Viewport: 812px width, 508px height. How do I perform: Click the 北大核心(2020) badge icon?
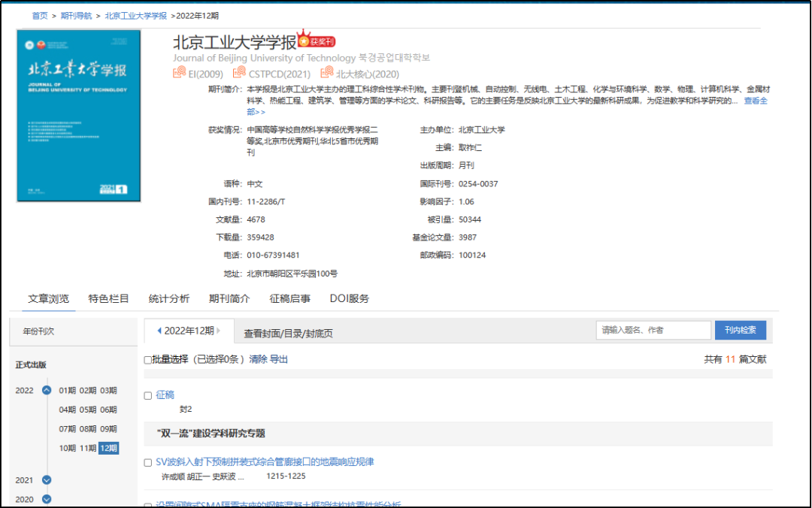327,72
